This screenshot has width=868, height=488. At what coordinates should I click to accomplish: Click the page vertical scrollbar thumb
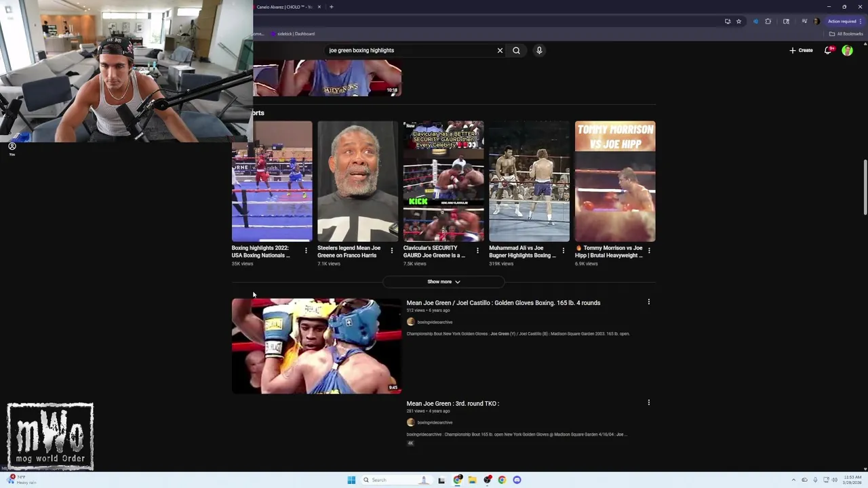[x=865, y=188]
